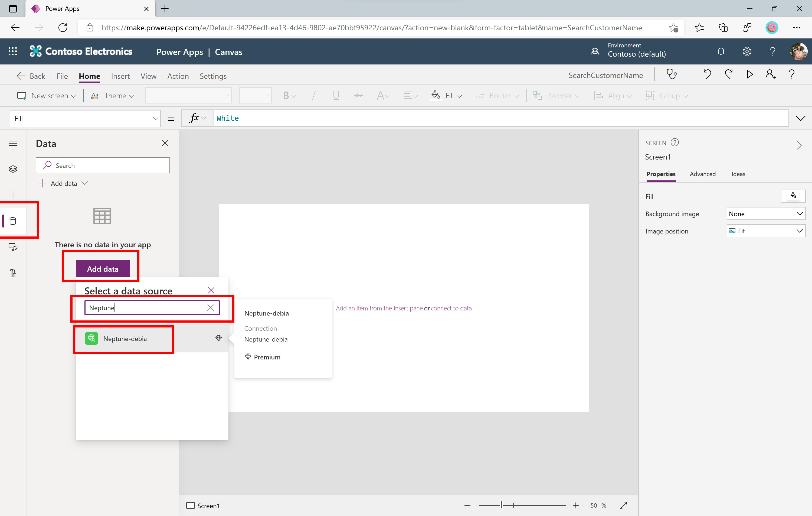
Task: Switch to the Action menu tab
Action: (x=178, y=76)
